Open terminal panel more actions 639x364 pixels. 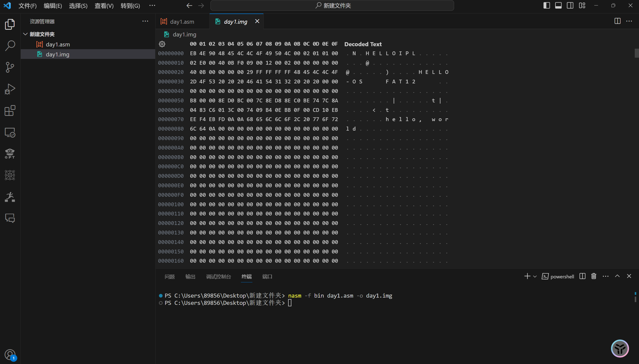[606, 276]
